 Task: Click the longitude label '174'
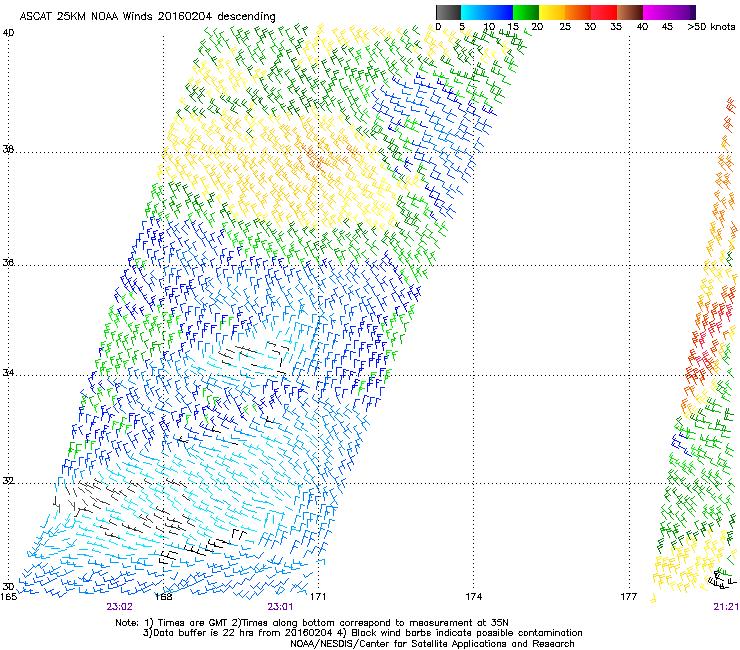pyautogui.click(x=473, y=597)
